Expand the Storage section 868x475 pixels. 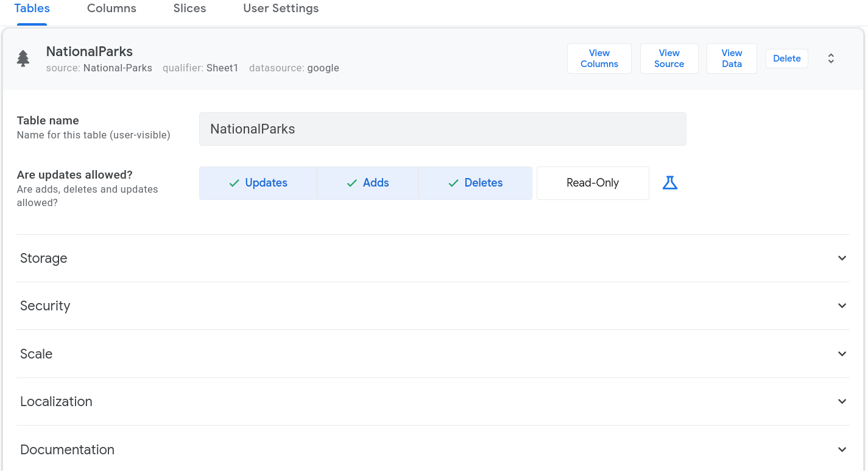coord(432,258)
